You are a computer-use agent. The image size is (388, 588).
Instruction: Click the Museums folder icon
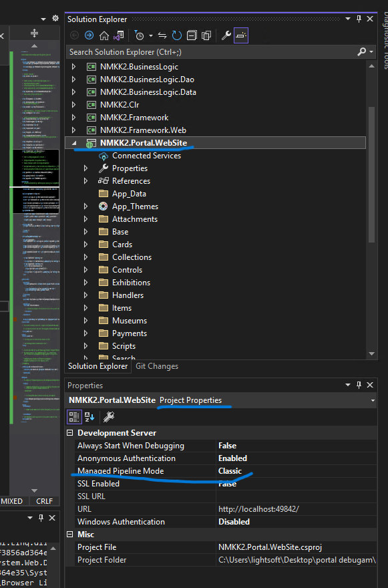103,321
